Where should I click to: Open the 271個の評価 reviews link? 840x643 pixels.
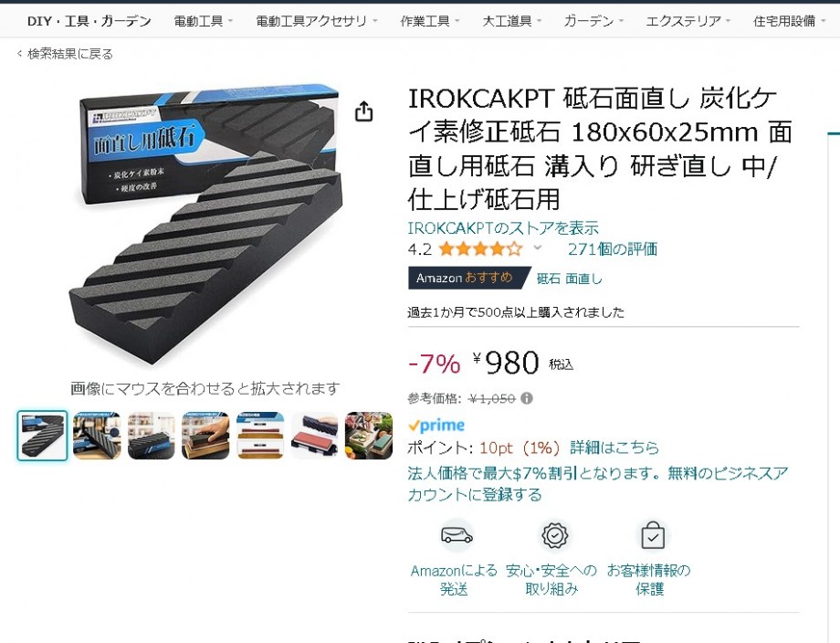[x=613, y=249]
